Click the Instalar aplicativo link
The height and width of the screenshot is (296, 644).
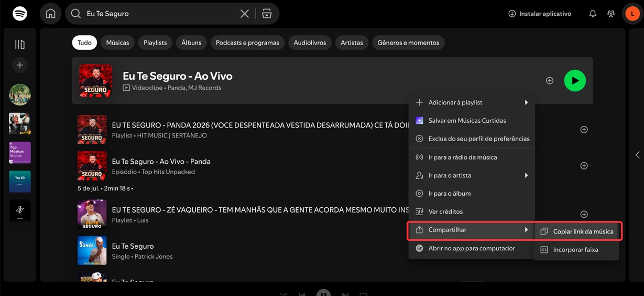(x=540, y=14)
